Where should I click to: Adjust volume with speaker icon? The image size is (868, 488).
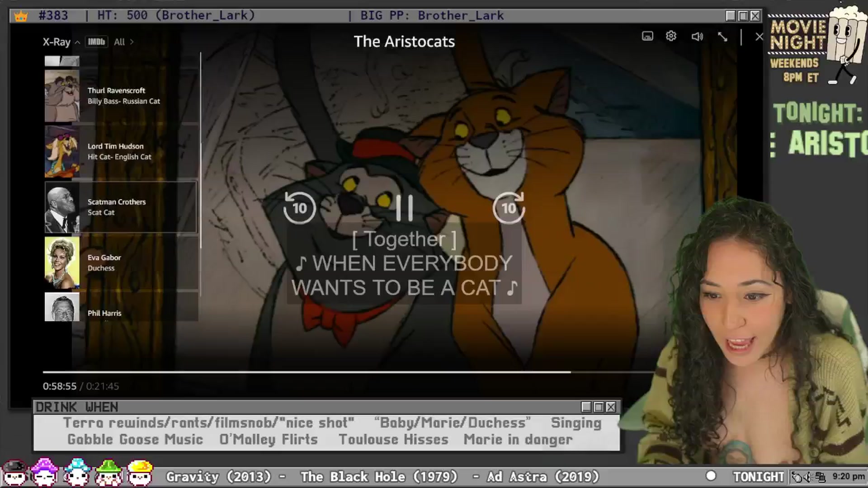[697, 37]
